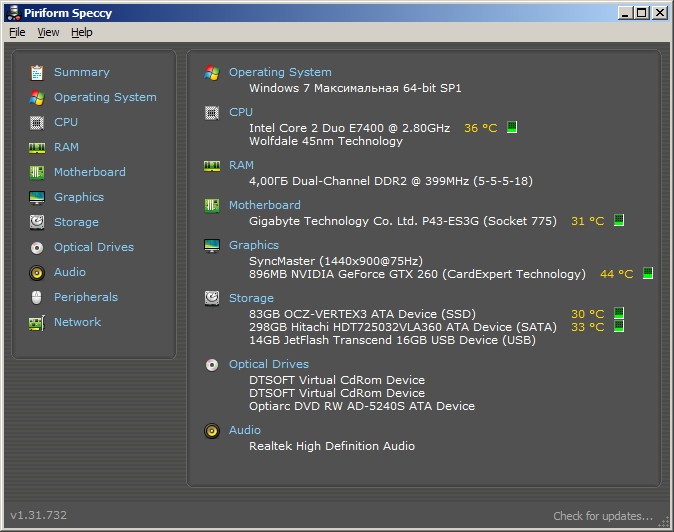Viewport: 674px width, 532px height.
Task: Click the Graphics monitor icon in sidebar
Action: pos(37,198)
